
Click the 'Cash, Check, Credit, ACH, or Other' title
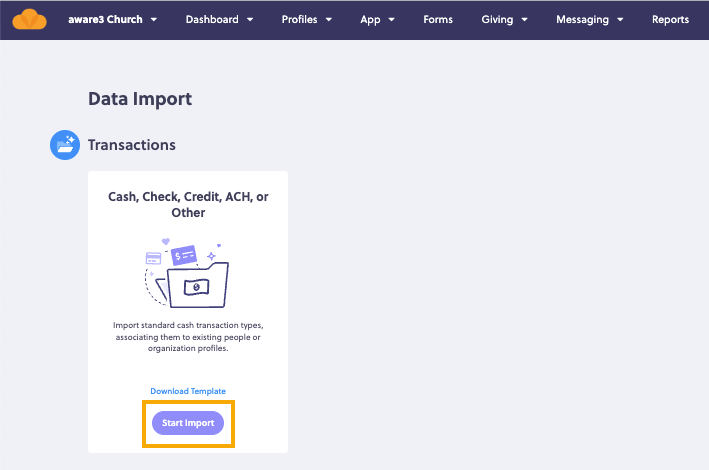coord(188,204)
